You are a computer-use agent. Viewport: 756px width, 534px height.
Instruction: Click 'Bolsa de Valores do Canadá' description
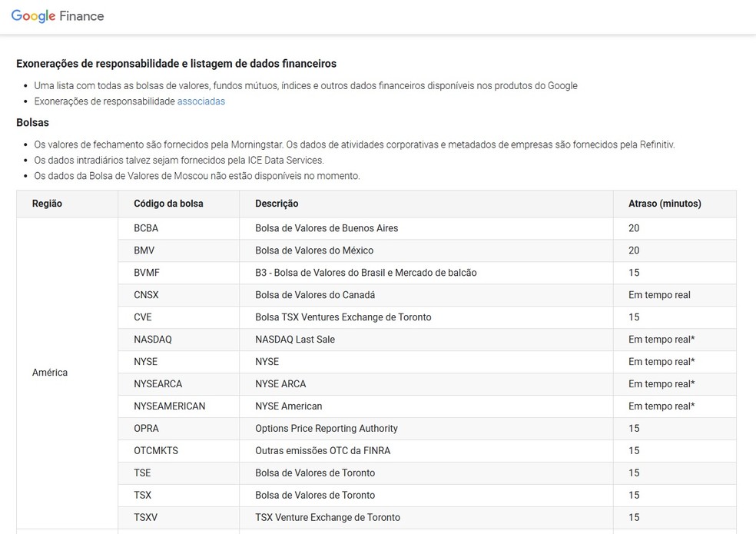(x=315, y=295)
